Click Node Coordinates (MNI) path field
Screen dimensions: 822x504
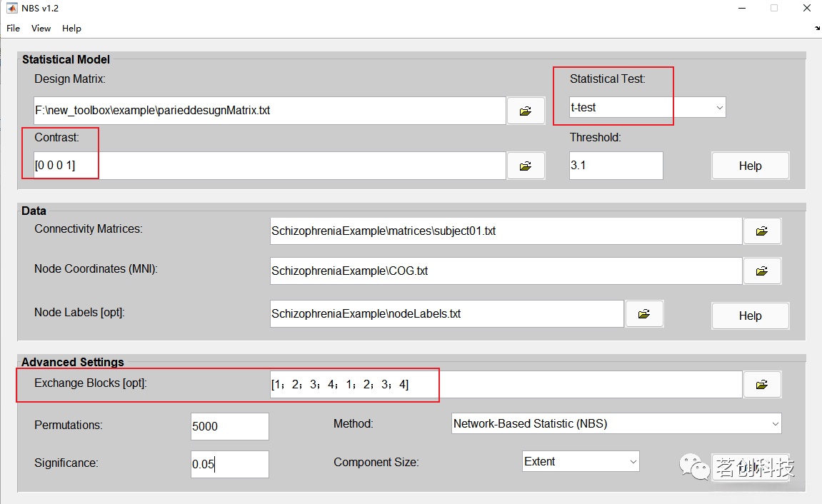[x=506, y=271]
